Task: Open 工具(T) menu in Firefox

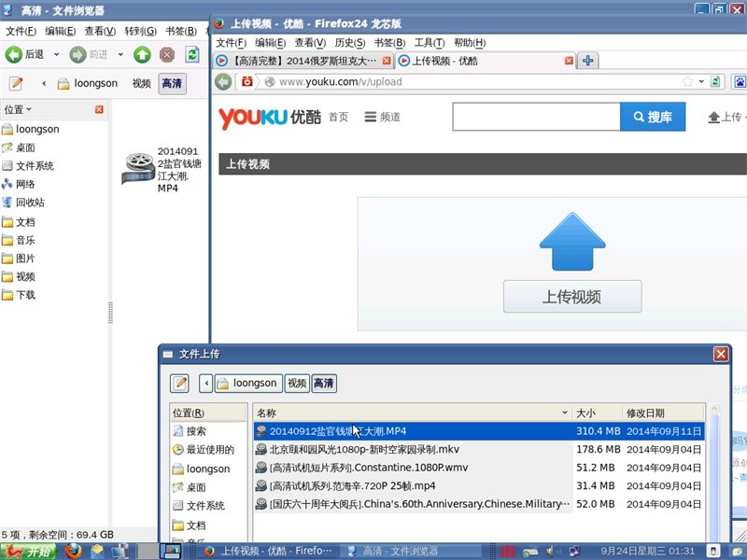Action: [x=430, y=43]
